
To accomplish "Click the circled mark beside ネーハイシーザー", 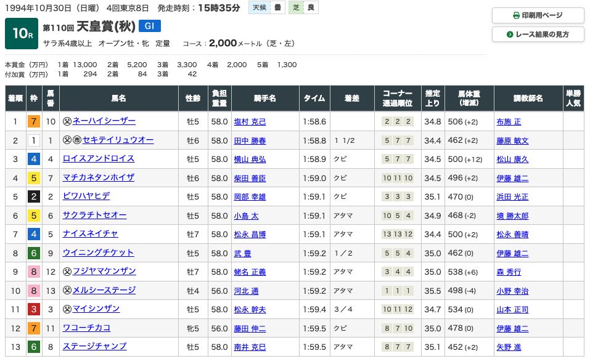I will click(67, 121).
